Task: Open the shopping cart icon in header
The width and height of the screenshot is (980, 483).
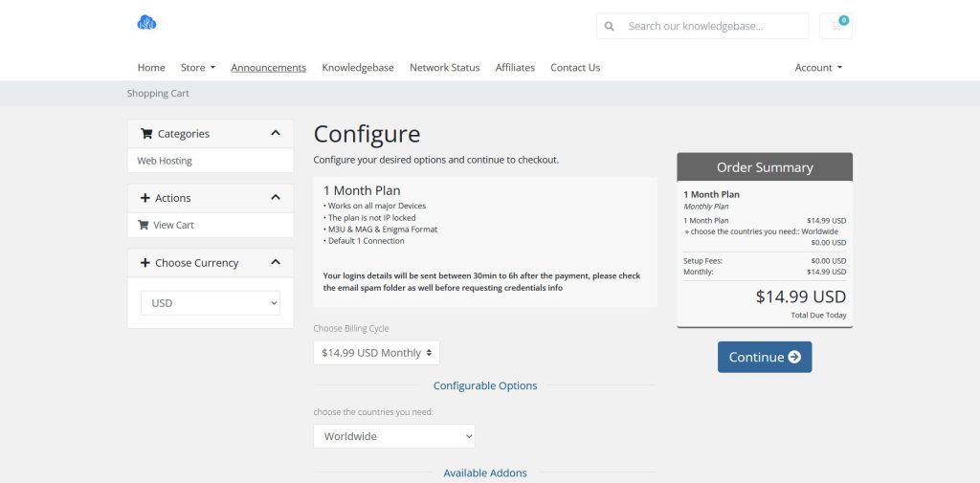Action: pos(835,26)
